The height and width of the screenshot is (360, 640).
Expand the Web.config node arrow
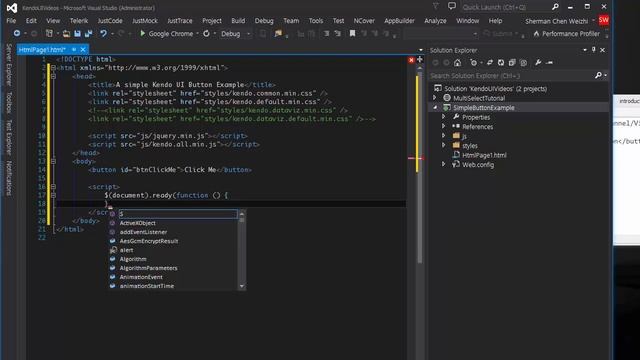point(444,164)
